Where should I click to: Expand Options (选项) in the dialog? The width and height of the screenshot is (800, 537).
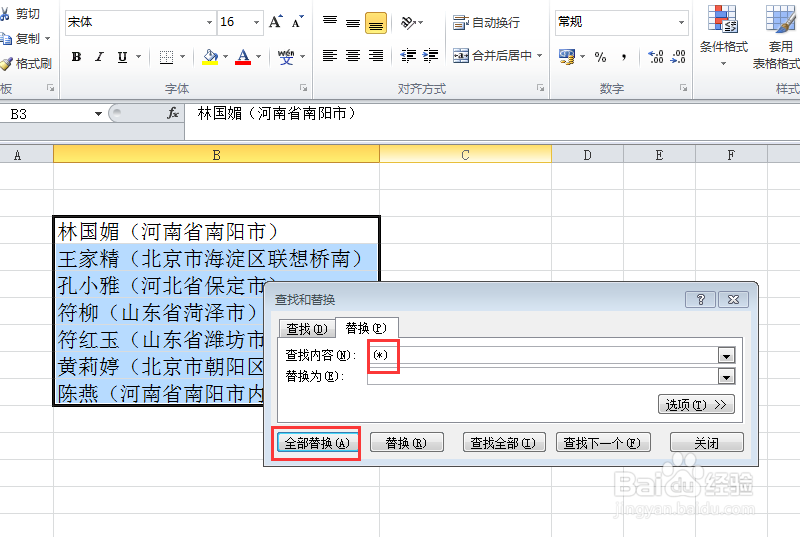696,404
